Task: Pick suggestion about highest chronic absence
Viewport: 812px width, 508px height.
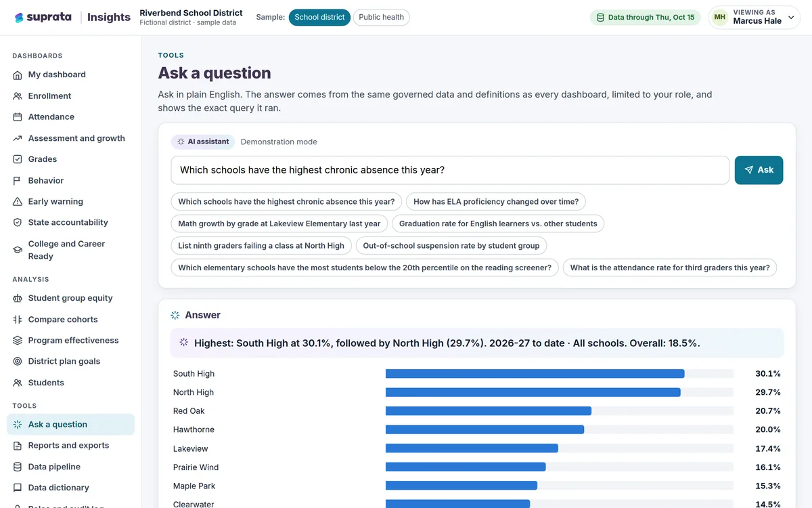Action: pos(286,202)
